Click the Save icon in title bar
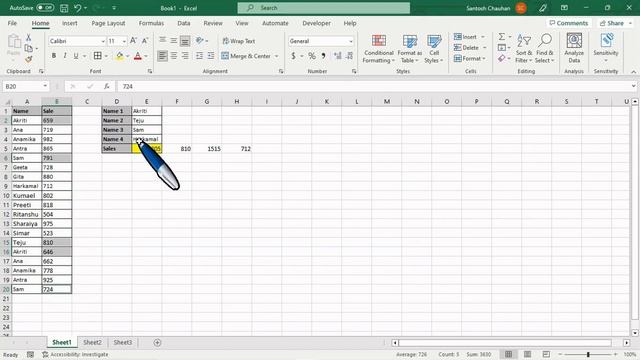The height and width of the screenshot is (360, 640). tap(64, 8)
